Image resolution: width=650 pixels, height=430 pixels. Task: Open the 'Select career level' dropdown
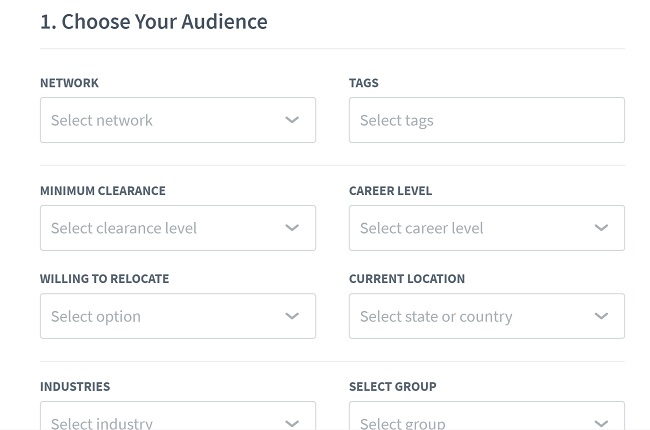point(487,228)
